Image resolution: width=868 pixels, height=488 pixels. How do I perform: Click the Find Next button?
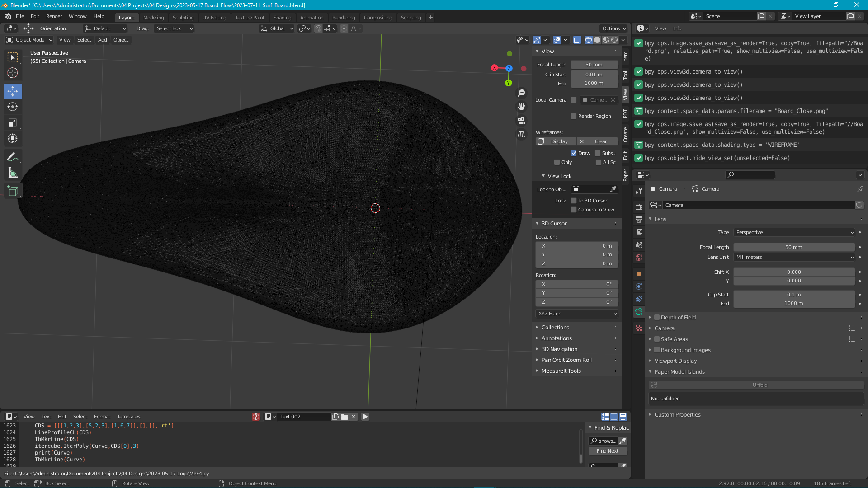click(608, 451)
